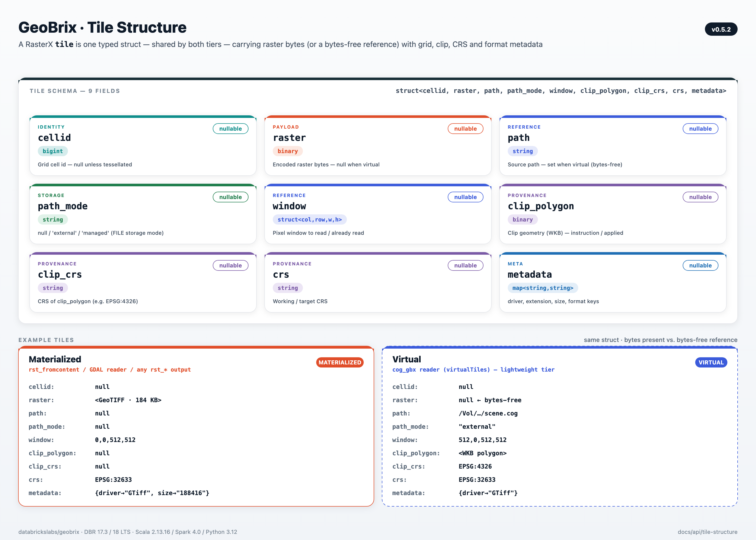Image resolution: width=756 pixels, height=540 pixels.
Task: Click the VIRTUAL badge
Action: [x=711, y=362]
